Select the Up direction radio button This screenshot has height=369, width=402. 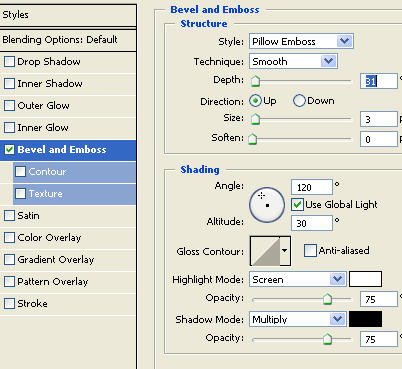(x=255, y=101)
